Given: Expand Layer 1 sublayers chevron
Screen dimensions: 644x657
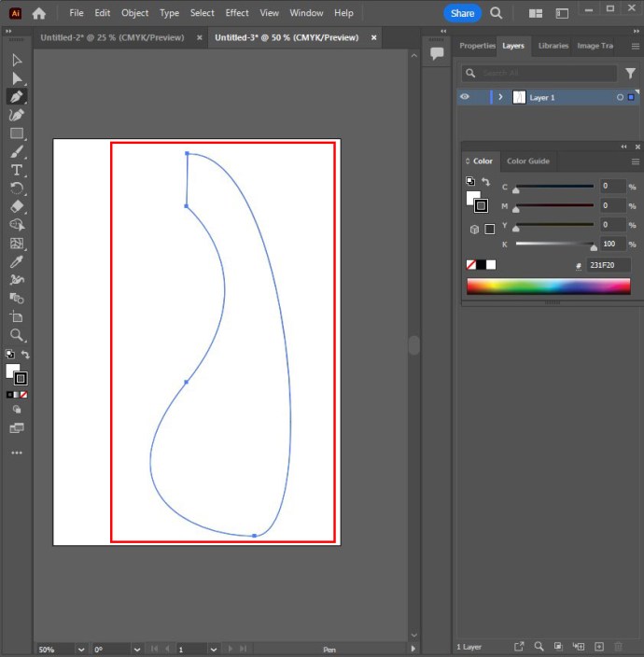Looking at the screenshot, I should [501, 97].
